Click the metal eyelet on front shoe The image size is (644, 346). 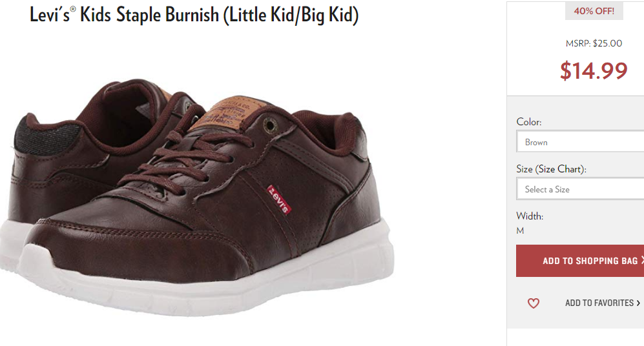pos(269,125)
